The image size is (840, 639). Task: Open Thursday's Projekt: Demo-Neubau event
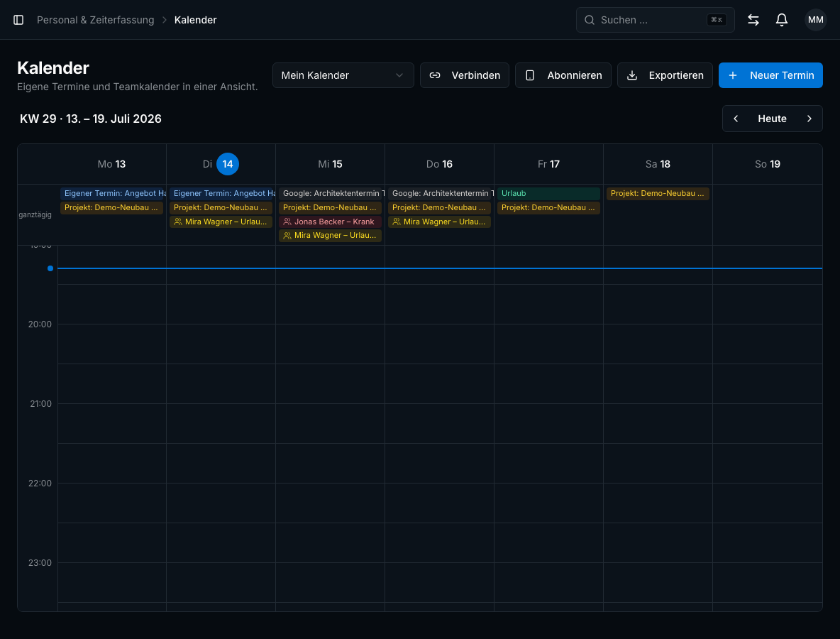click(x=439, y=207)
